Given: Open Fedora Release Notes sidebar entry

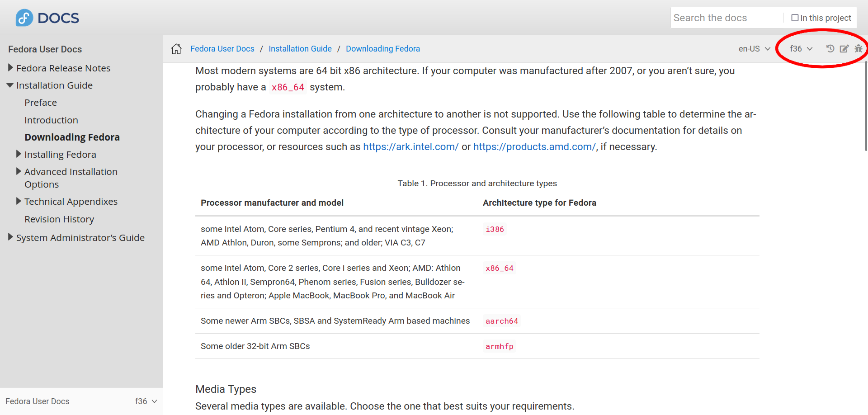Looking at the screenshot, I should click(63, 68).
